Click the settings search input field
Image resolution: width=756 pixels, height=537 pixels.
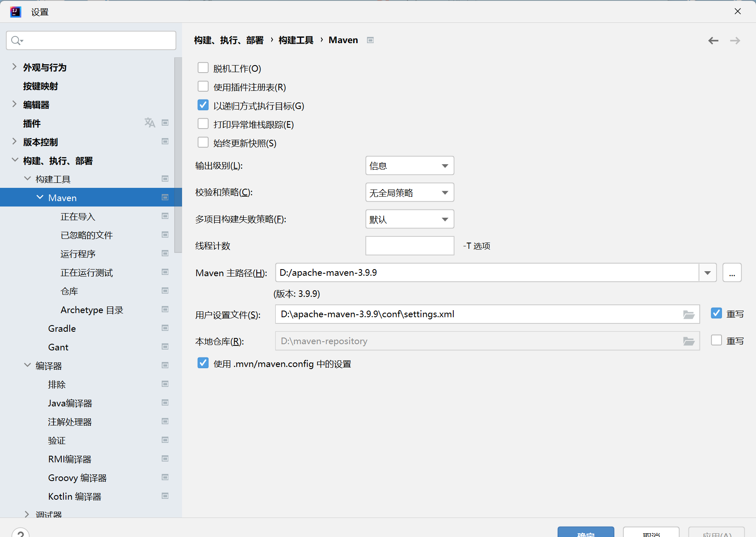point(91,40)
